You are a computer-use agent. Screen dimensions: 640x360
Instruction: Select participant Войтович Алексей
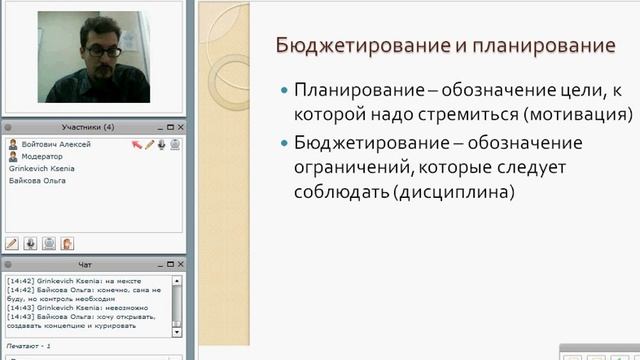pyautogui.click(x=56, y=144)
